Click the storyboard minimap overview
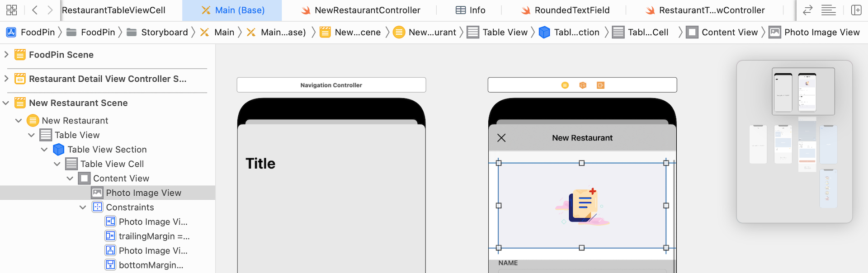Image resolution: width=868 pixels, height=273 pixels. click(x=794, y=141)
